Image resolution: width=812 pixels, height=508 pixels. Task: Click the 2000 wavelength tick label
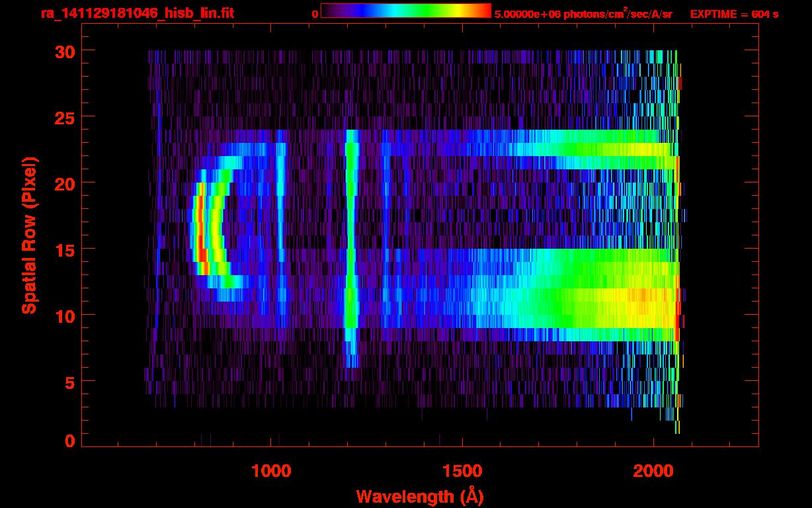653,470
